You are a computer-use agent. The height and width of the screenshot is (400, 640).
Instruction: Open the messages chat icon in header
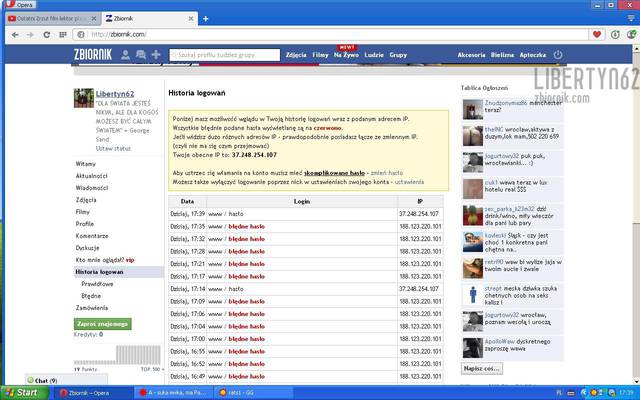(x=141, y=55)
